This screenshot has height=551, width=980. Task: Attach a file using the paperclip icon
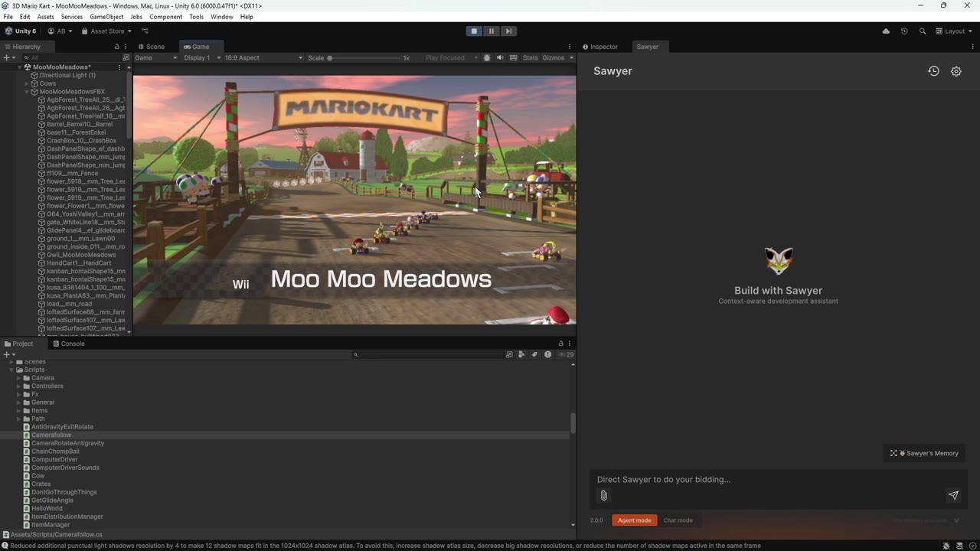603,496
